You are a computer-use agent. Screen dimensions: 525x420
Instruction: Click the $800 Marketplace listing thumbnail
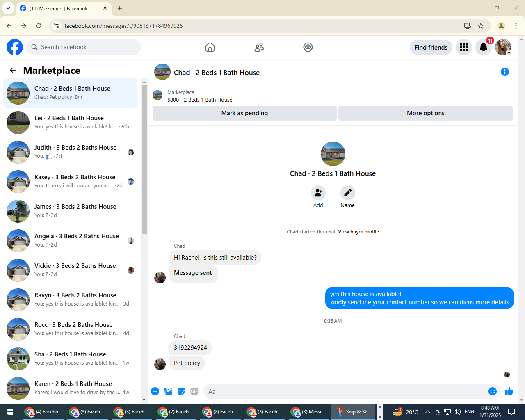[157, 96]
